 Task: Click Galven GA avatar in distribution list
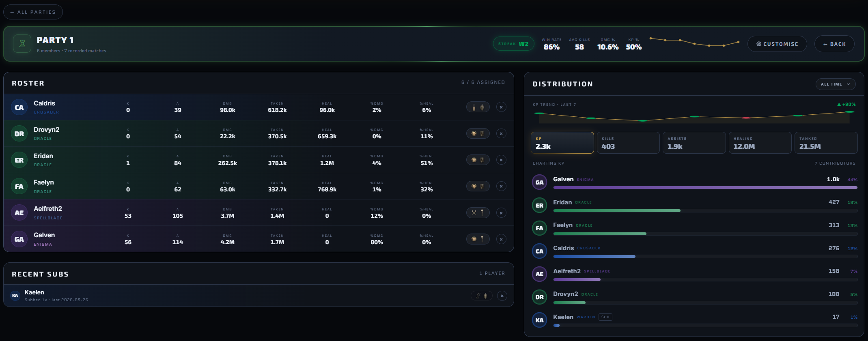(x=539, y=182)
